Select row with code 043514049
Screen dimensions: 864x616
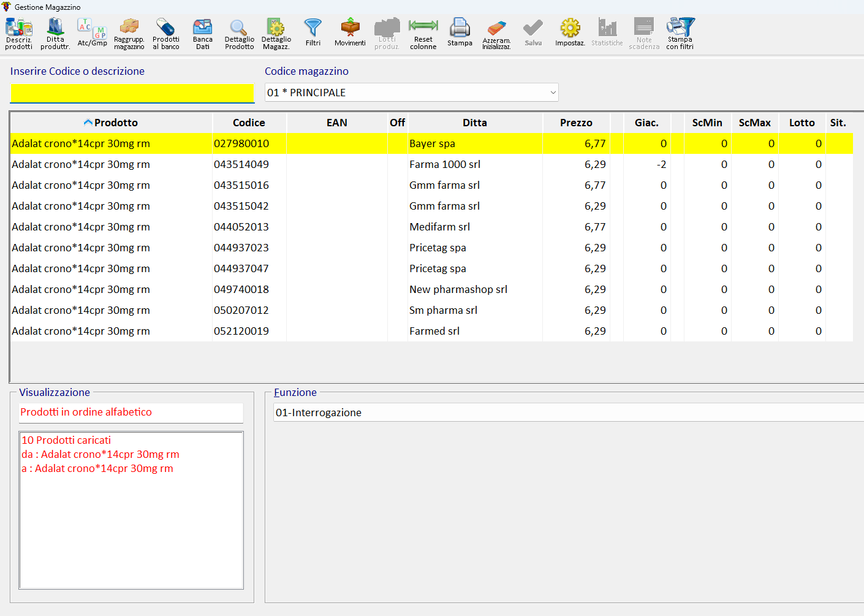(431, 164)
